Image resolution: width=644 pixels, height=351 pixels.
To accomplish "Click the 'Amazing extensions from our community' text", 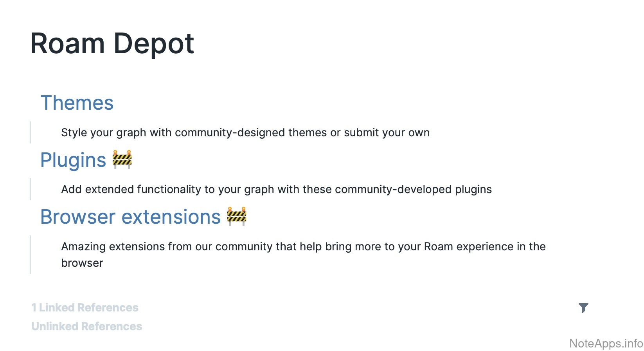I will 303,247.
